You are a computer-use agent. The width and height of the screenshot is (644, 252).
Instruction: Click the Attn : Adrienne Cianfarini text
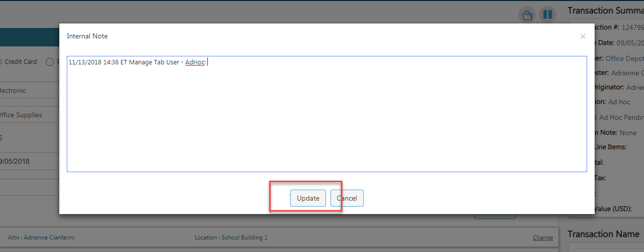[40, 238]
